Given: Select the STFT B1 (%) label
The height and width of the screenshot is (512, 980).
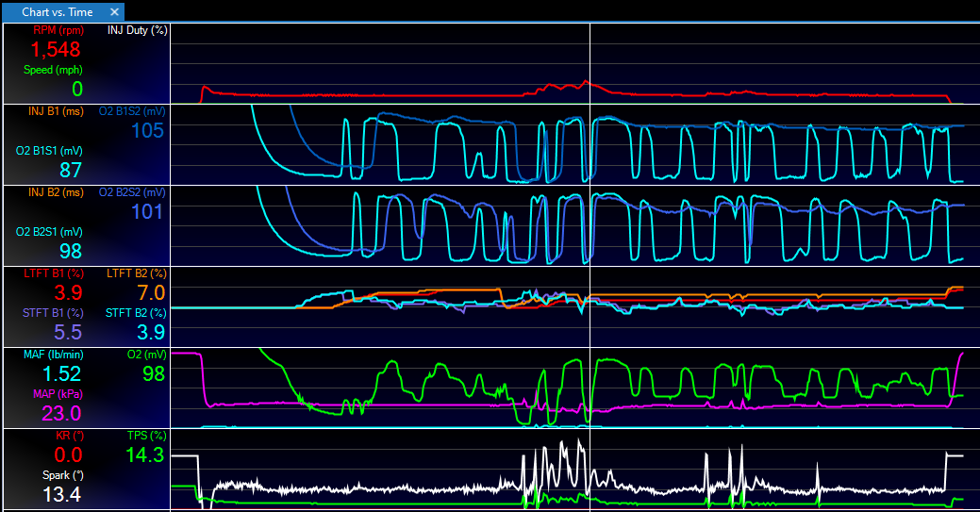Looking at the screenshot, I should 53,312.
